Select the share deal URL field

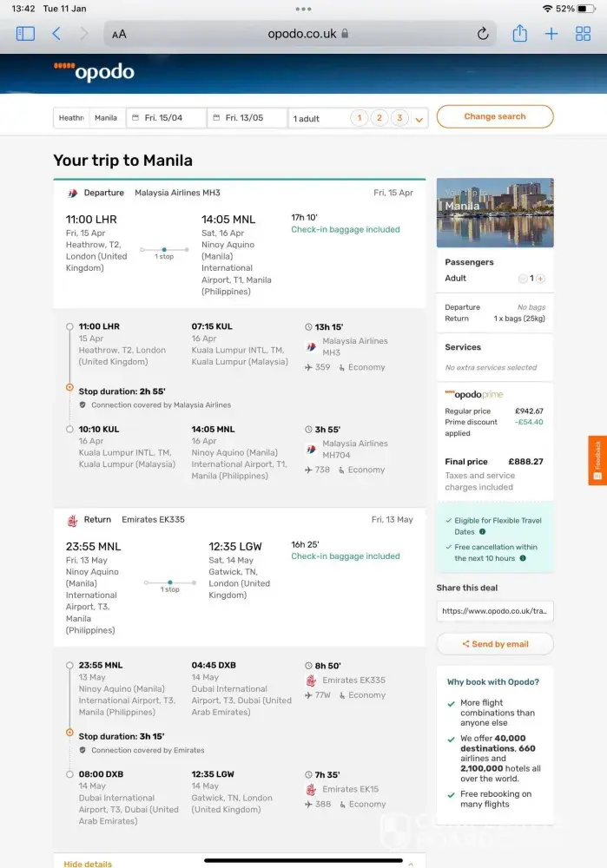coord(495,611)
